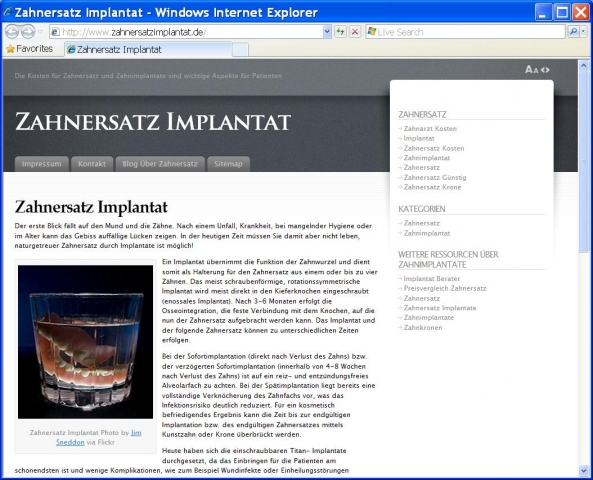Open the Zahnersatz Implantate resource link

click(x=440, y=308)
